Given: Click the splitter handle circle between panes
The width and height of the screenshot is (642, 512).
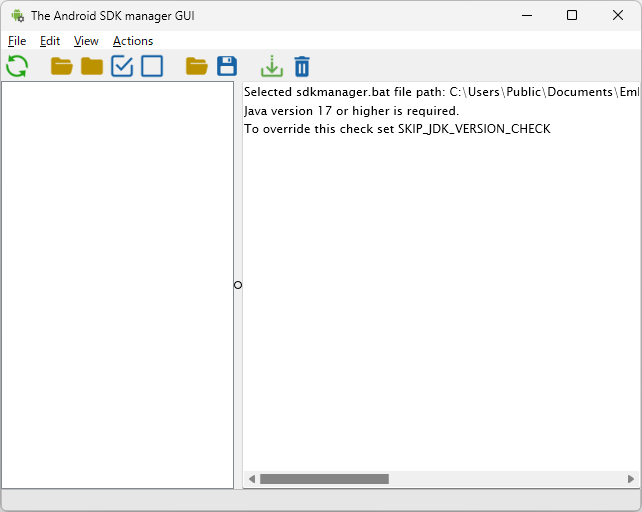Looking at the screenshot, I should click(238, 285).
